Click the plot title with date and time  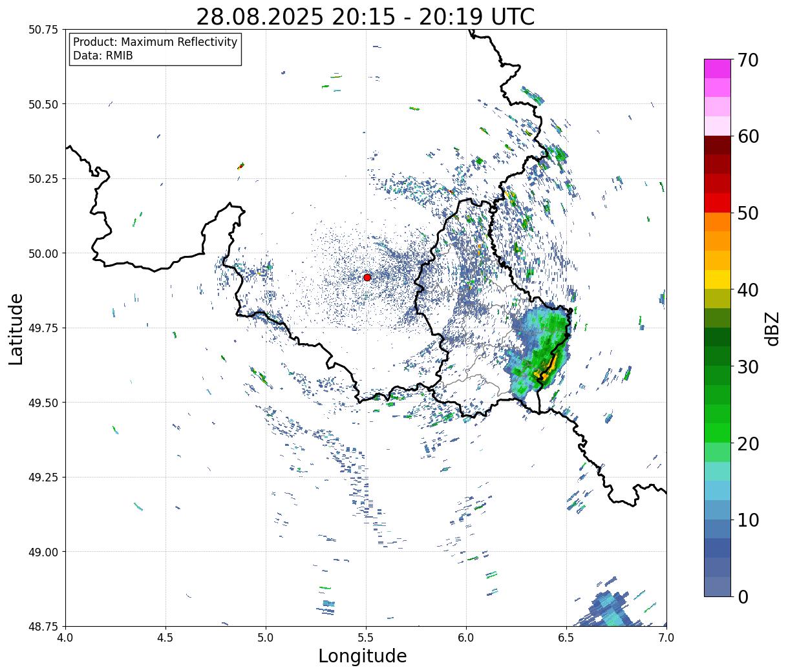click(x=365, y=16)
